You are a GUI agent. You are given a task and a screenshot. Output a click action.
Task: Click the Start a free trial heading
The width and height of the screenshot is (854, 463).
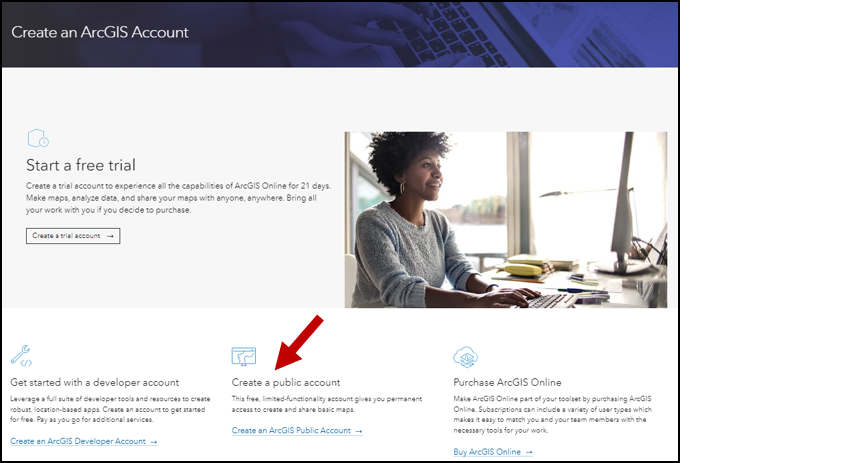81,165
